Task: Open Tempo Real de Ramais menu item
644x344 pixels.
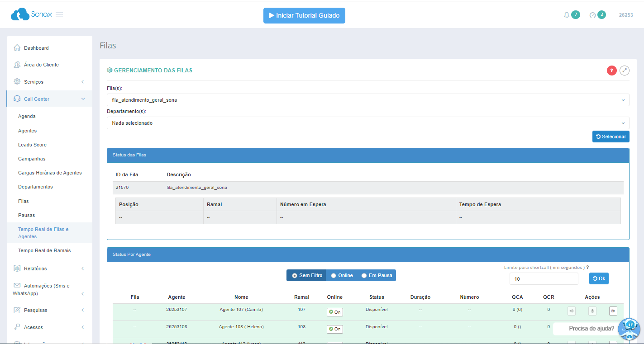Action: [x=44, y=250]
